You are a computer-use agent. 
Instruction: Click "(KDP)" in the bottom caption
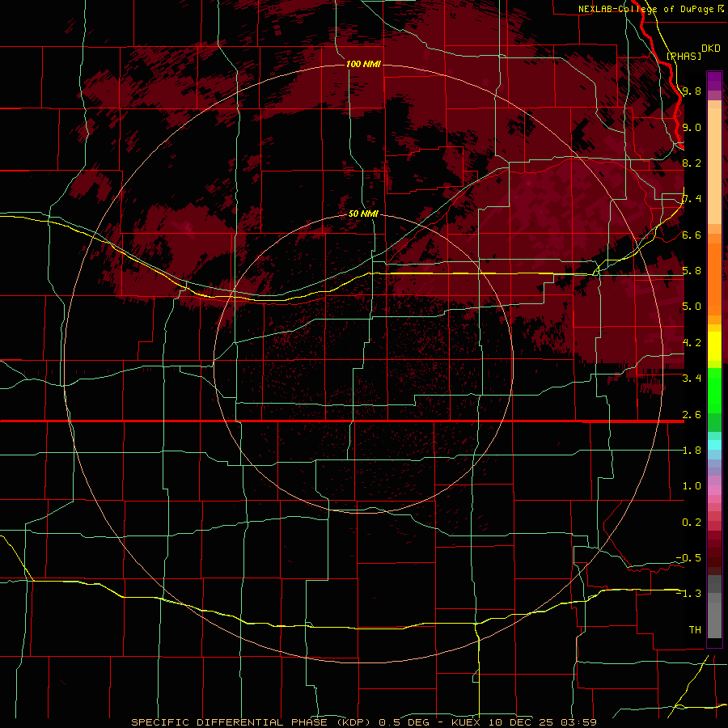point(353,722)
